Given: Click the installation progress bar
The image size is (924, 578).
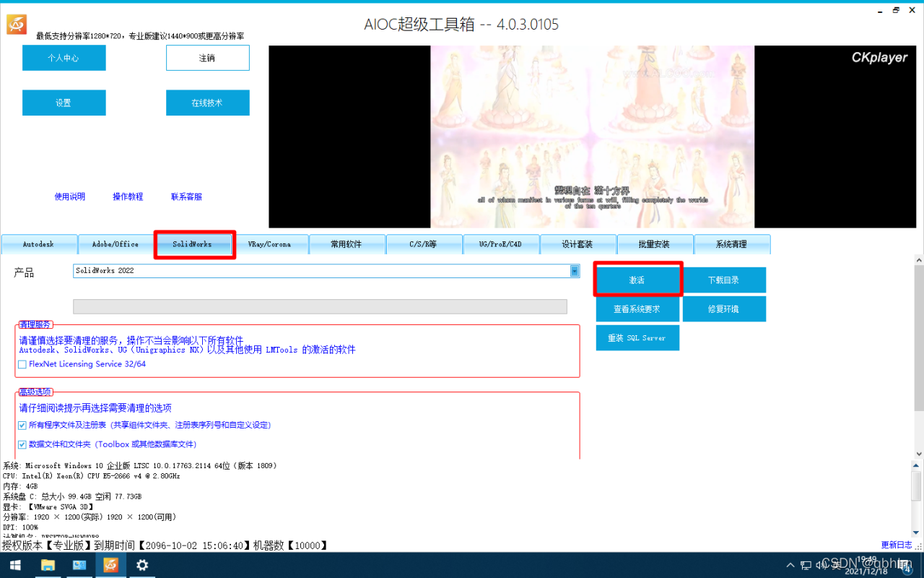Looking at the screenshot, I should (x=320, y=306).
